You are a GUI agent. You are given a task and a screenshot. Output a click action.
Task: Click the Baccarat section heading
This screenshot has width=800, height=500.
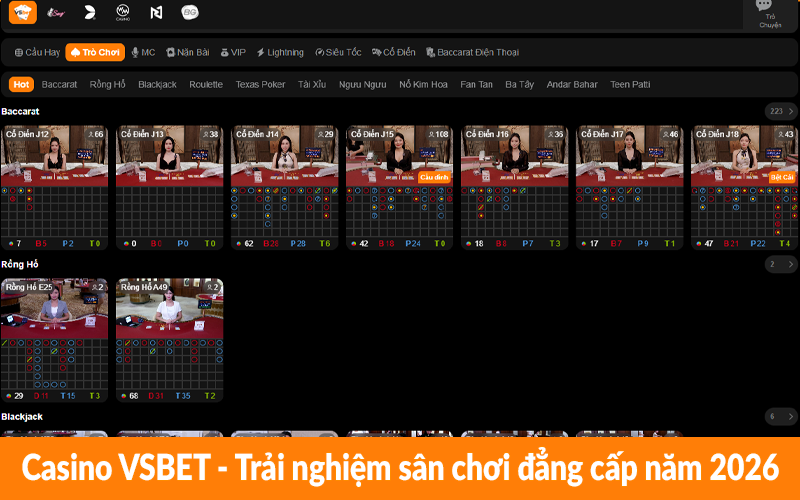tap(20, 111)
